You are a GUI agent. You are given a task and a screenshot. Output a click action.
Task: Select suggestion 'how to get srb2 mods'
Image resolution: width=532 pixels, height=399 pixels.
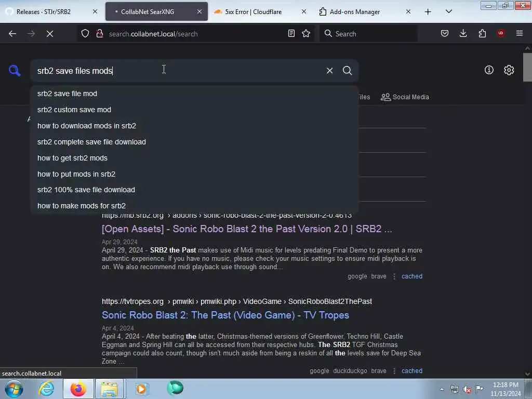pyautogui.click(x=194, y=158)
